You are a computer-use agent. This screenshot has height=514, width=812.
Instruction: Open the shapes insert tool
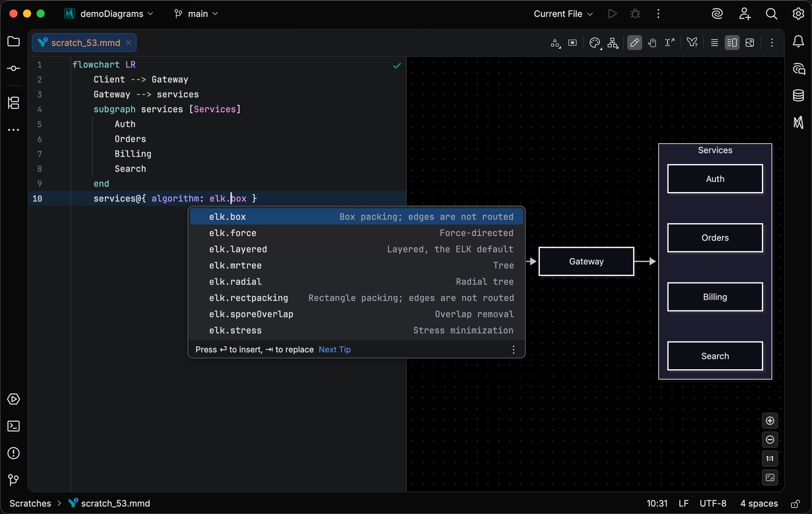pyautogui.click(x=556, y=43)
